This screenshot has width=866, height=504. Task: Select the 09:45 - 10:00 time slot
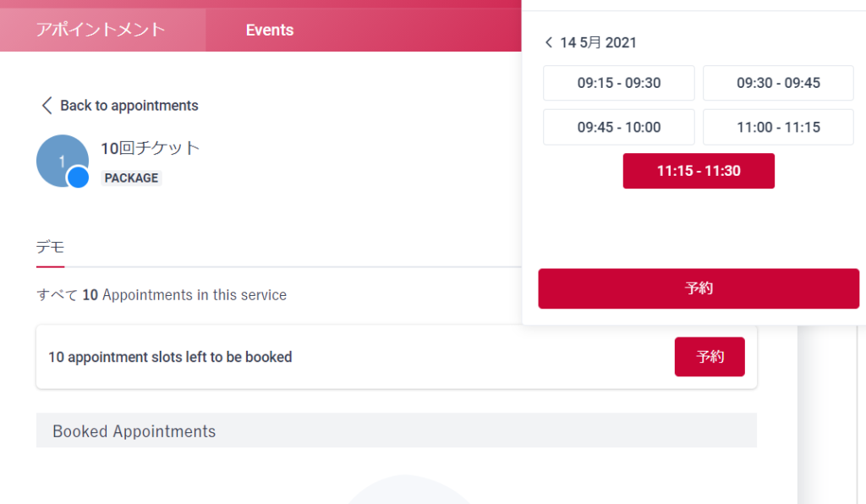[618, 127]
